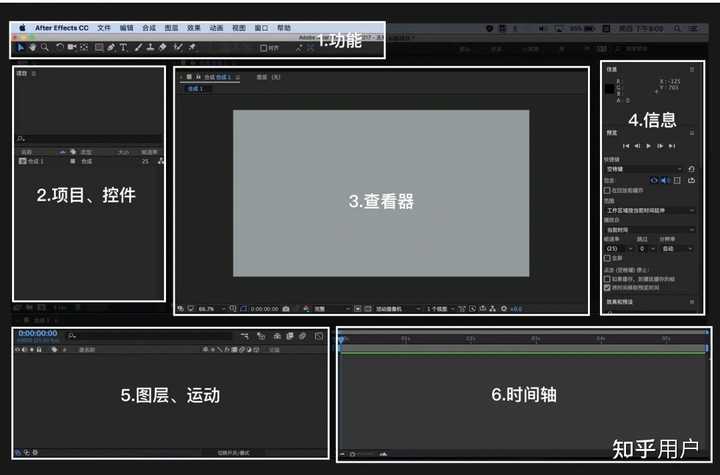Open the preview frame rate (25) dropdown
The height and width of the screenshot is (475, 720).
[x=619, y=249]
